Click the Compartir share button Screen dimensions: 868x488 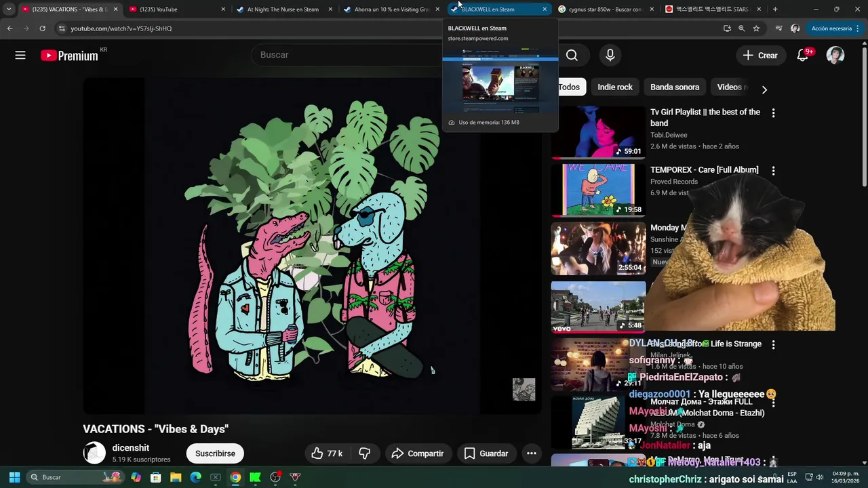click(x=417, y=453)
